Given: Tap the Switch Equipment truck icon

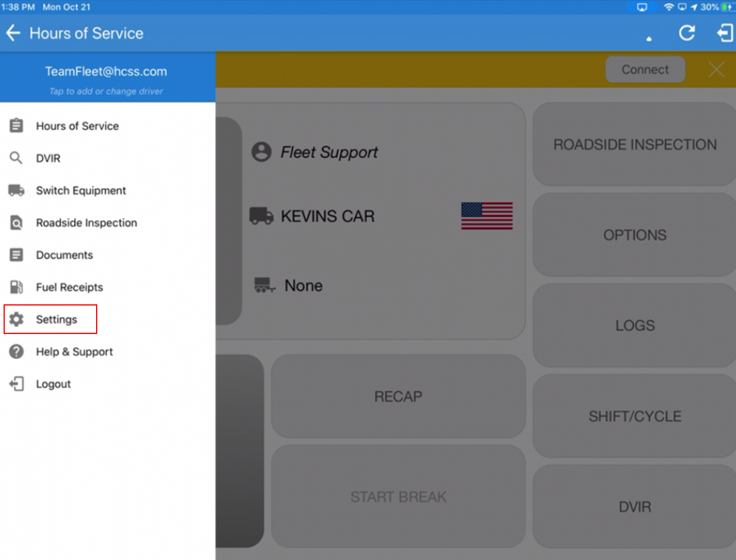Looking at the screenshot, I should pyautogui.click(x=17, y=190).
